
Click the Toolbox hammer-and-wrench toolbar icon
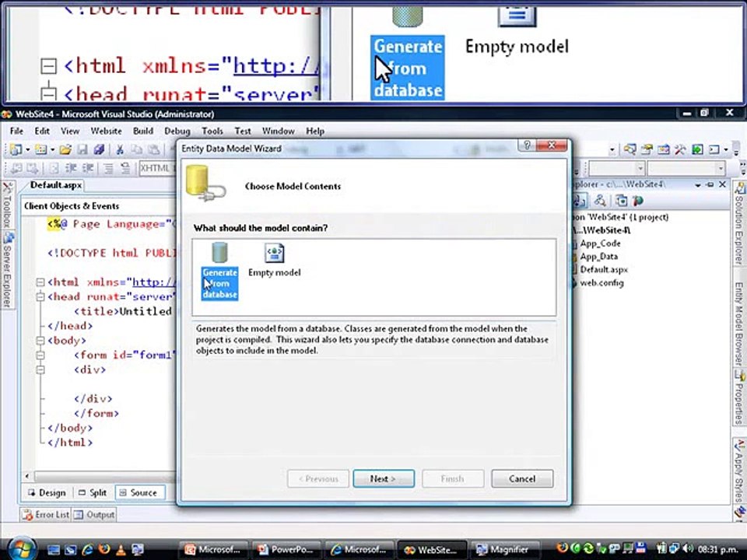(680, 149)
